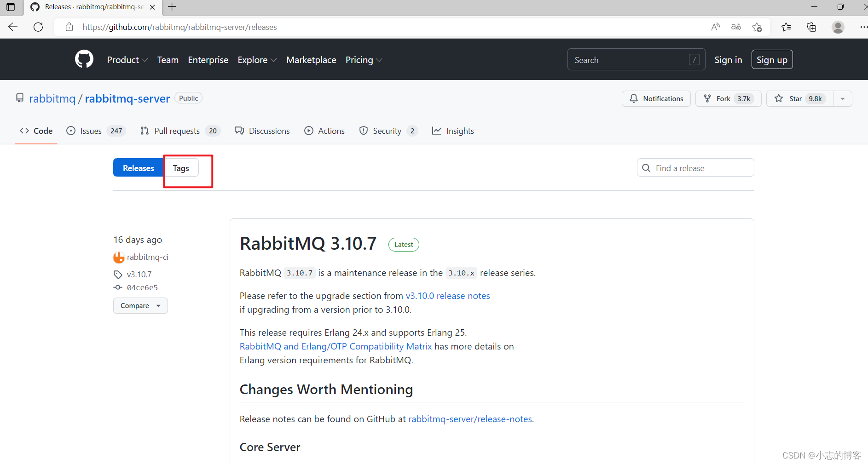Go back using the browser back arrow
This screenshot has width=868, height=464.
(13, 27)
